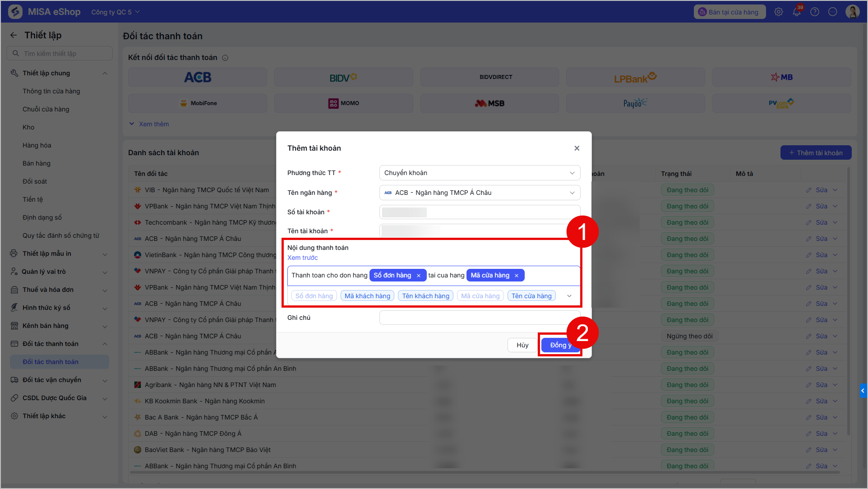Click the Ghi chú input field

tap(480, 318)
